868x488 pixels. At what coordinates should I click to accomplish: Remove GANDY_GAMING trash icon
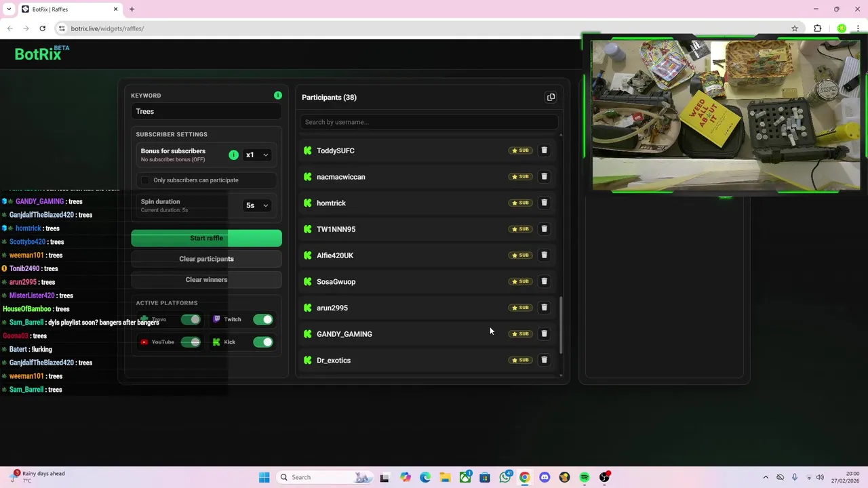pos(544,333)
